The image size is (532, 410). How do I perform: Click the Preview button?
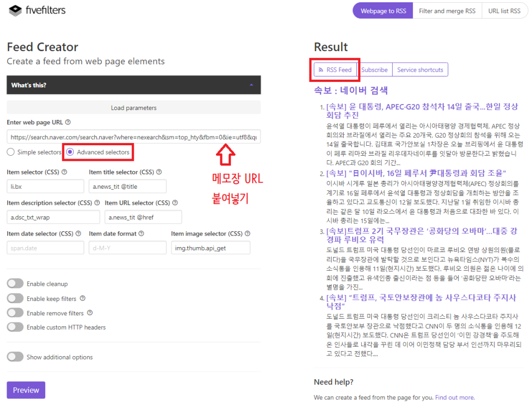(26, 390)
